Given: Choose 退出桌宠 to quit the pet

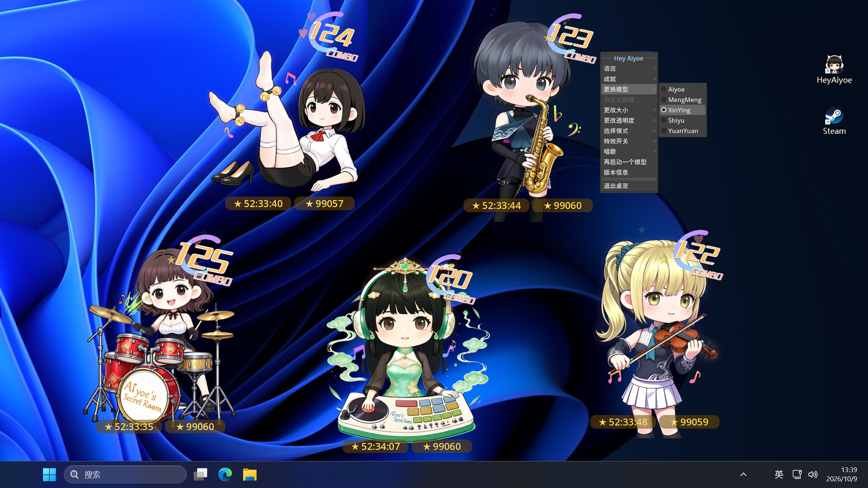Looking at the screenshot, I should pyautogui.click(x=629, y=186).
